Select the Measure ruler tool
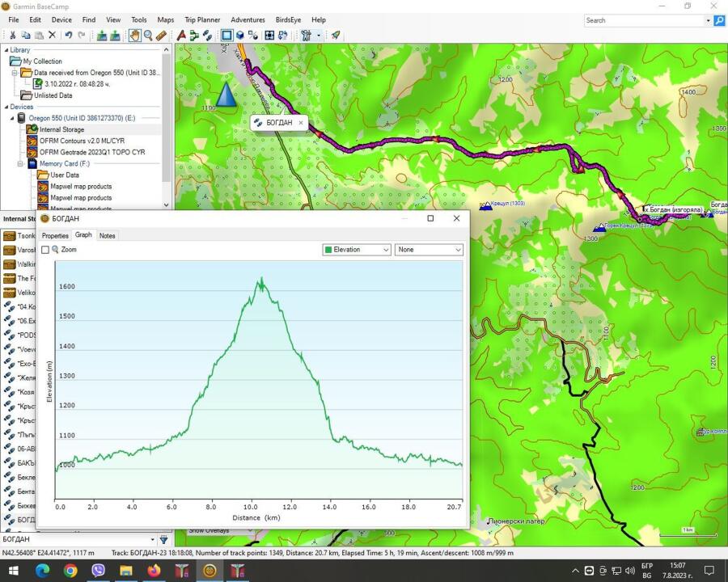Viewport: 728px width, 582px height. 161,36
